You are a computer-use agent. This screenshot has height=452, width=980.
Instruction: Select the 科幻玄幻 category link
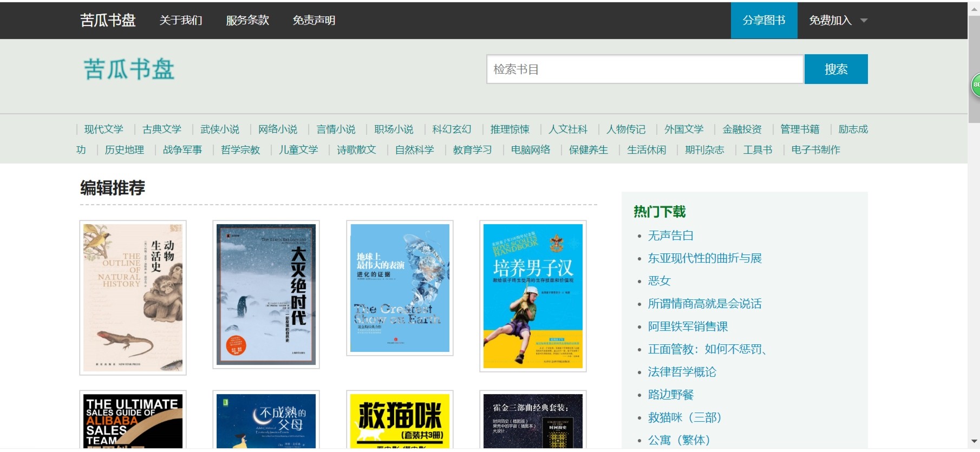tap(451, 129)
